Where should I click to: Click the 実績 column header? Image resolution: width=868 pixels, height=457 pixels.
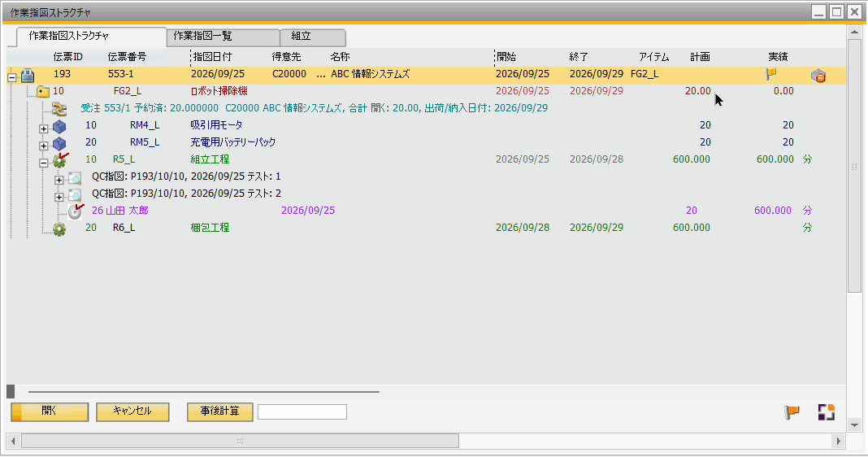coord(778,57)
